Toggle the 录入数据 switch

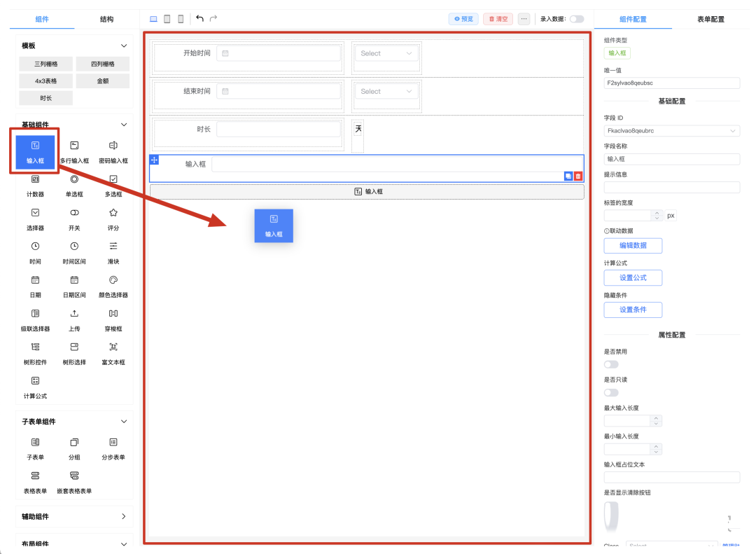coord(576,19)
